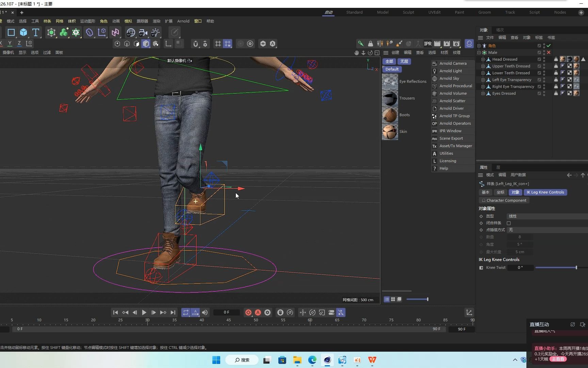Image resolution: width=588 pixels, height=368 pixels.
Task: Go to the timeline start
Action: tap(115, 312)
